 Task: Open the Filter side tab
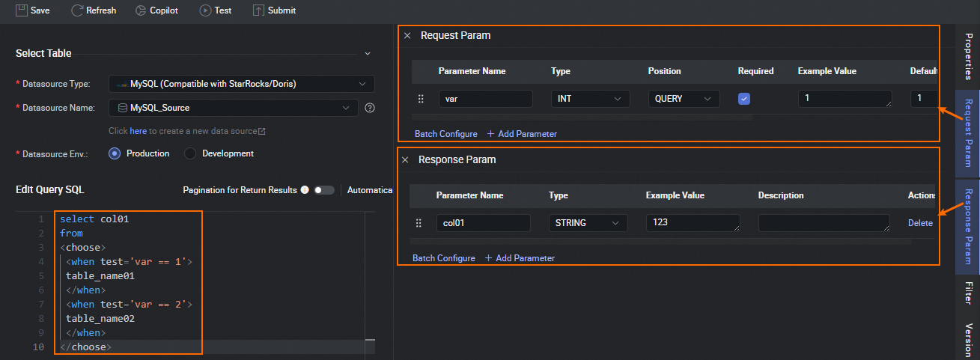[967, 293]
